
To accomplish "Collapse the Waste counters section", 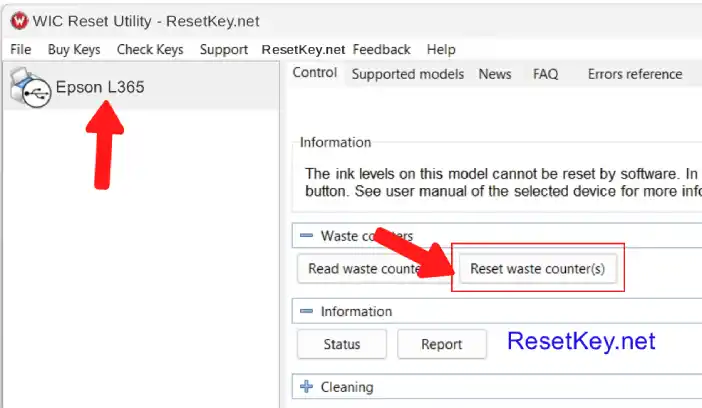I will tap(306, 236).
